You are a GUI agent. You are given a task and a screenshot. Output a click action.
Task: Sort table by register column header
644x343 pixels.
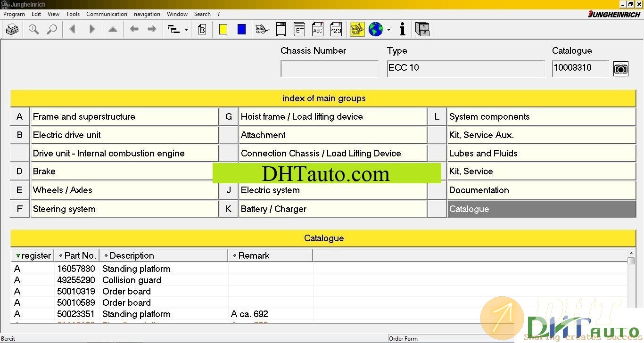point(33,255)
